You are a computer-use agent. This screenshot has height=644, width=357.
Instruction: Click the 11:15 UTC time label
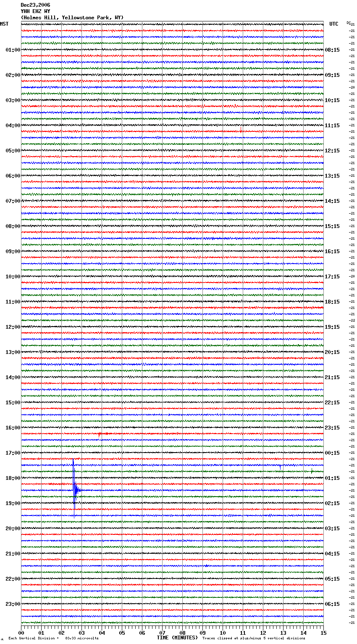(332, 126)
